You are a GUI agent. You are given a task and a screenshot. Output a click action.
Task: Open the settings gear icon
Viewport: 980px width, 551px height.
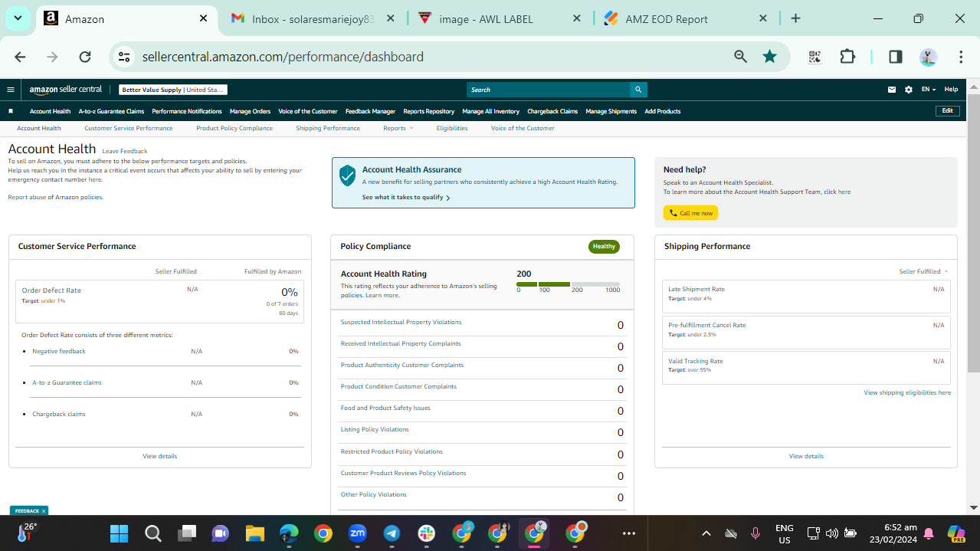tap(909, 90)
